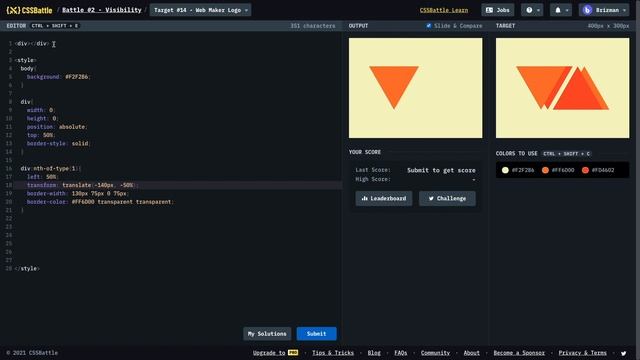
Task: Open the notifications bell
Action: [x=561, y=10]
